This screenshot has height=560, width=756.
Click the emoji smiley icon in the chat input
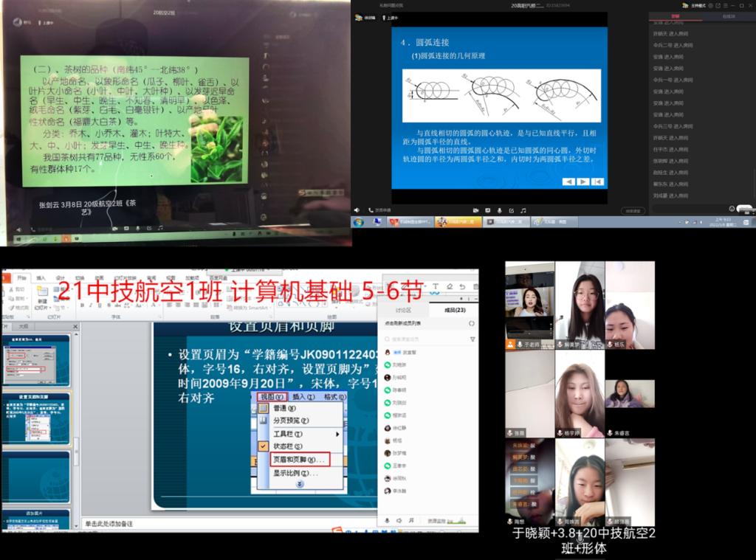[732, 209]
